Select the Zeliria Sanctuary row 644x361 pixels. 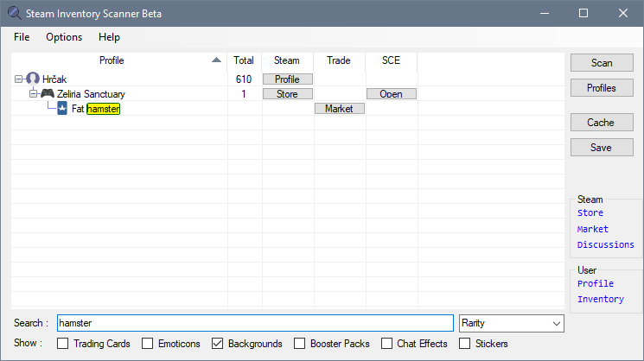pyautogui.click(x=91, y=94)
